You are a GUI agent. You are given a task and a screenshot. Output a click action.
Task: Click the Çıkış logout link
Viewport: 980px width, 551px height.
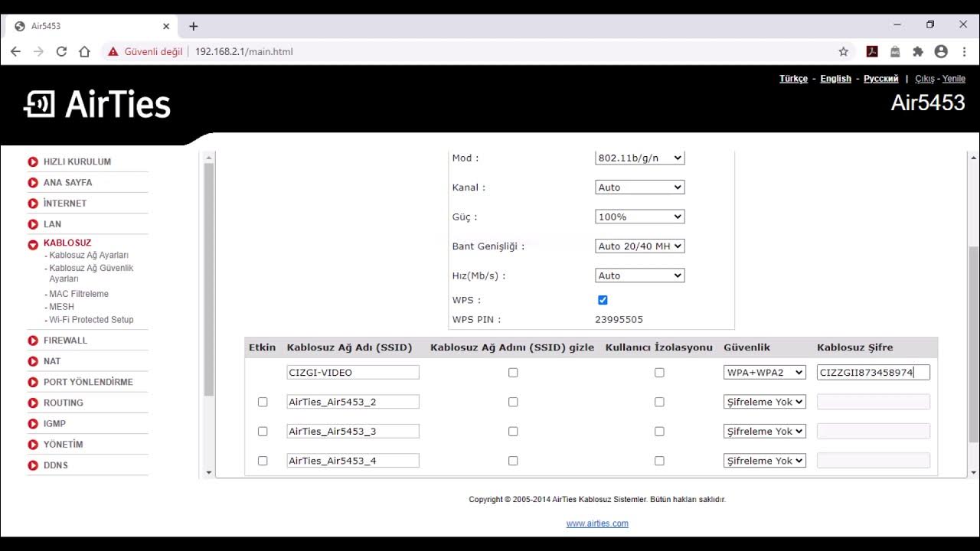[x=925, y=79]
